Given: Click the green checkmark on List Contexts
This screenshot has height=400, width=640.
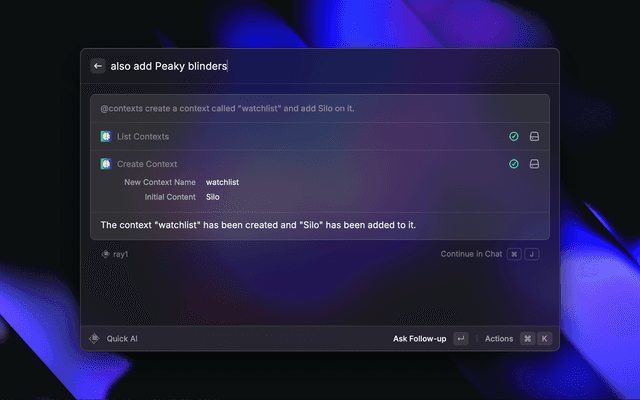Looking at the screenshot, I should [x=514, y=137].
